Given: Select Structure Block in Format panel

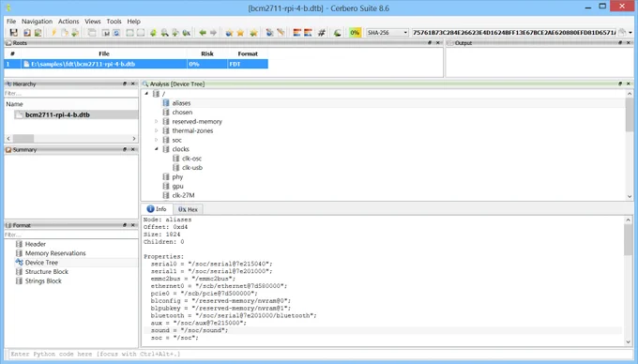Looking at the screenshot, I should point(47,272).
